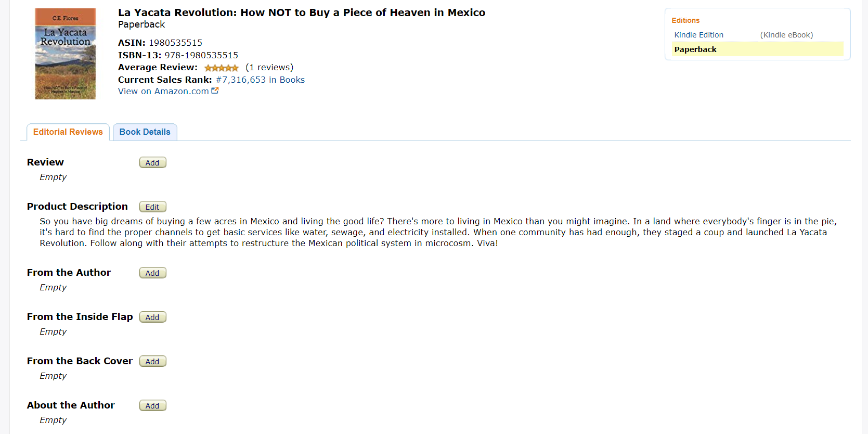This screenshot has height=434, width=868.
Task: Select the Editorial Reviews tab
Action: pos(68,132)
